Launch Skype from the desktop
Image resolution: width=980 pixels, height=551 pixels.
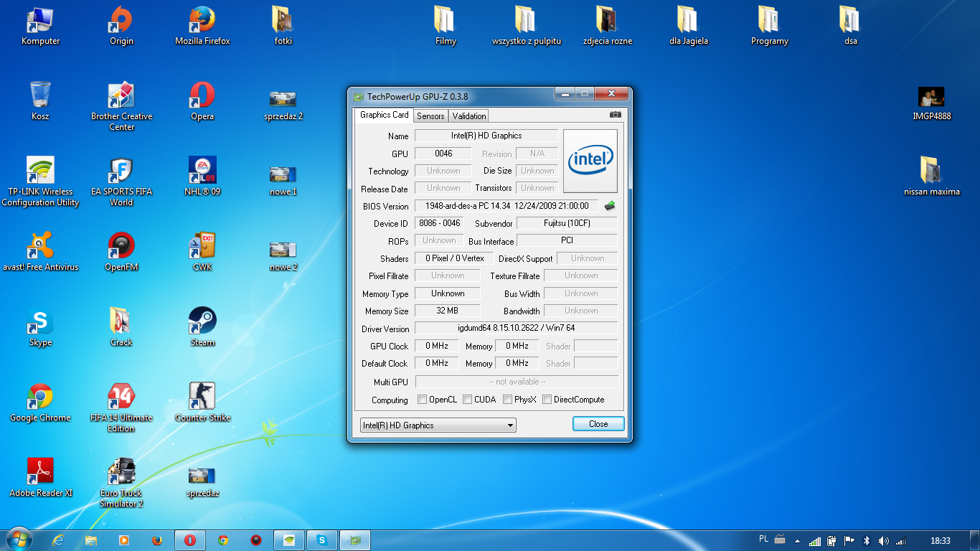tap(40, 327)
